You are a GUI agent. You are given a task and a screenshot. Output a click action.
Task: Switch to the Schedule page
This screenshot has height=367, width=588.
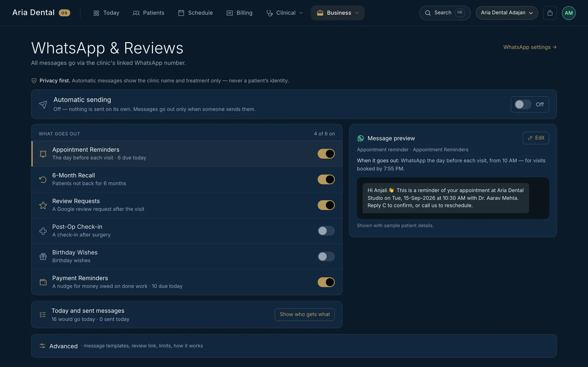click(x=195, y=13)
